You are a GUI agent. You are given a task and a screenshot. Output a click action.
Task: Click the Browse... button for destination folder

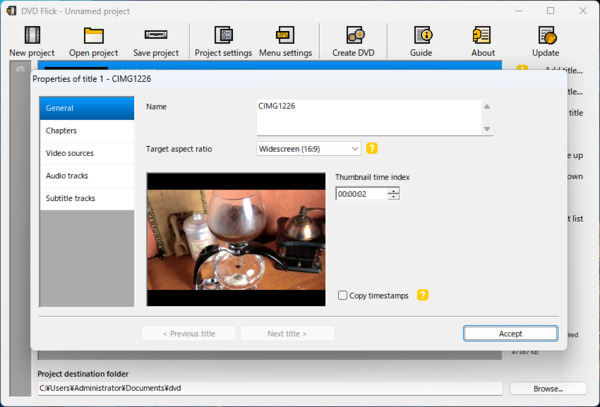click(x=548, y=388)
